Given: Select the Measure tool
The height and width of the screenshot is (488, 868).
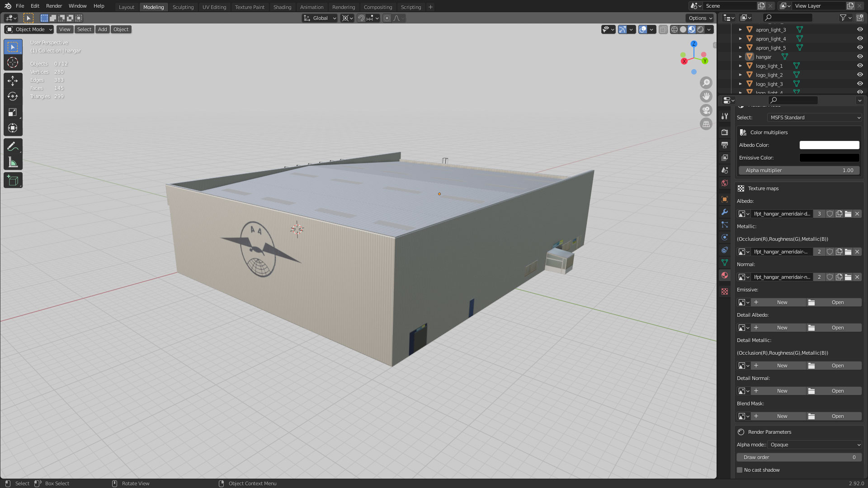Looking at the screenshot, I should click(x=13, y=162).
